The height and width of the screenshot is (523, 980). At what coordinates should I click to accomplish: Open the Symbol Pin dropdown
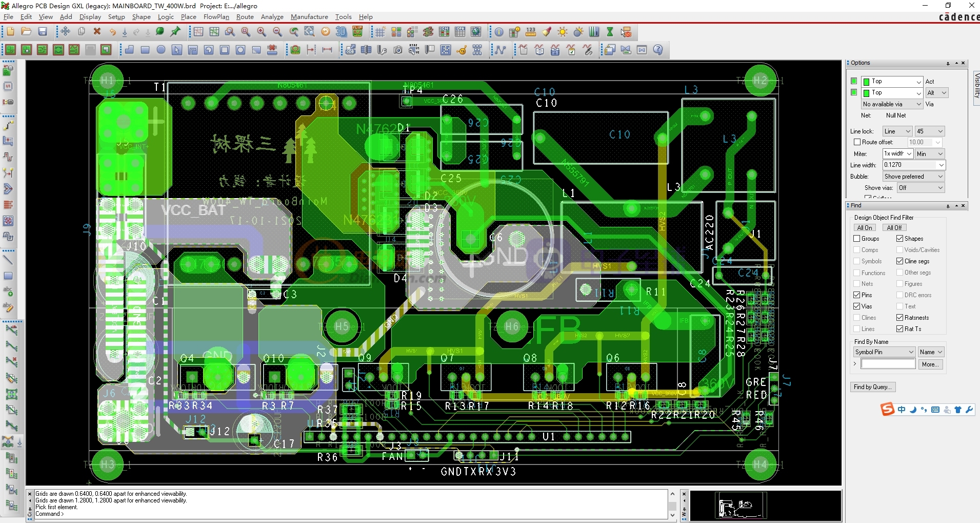coord(884,352)
